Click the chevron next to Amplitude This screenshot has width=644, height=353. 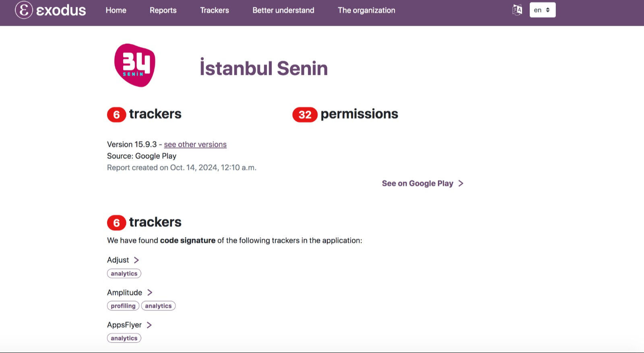click(x=150, y=293)
